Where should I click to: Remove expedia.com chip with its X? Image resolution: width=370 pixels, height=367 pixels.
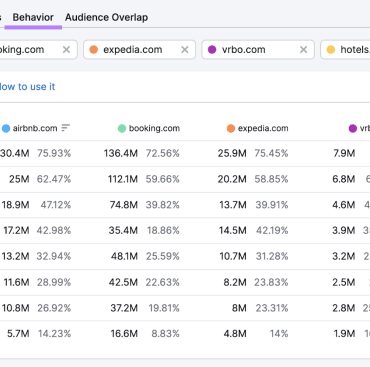point(185,50)
